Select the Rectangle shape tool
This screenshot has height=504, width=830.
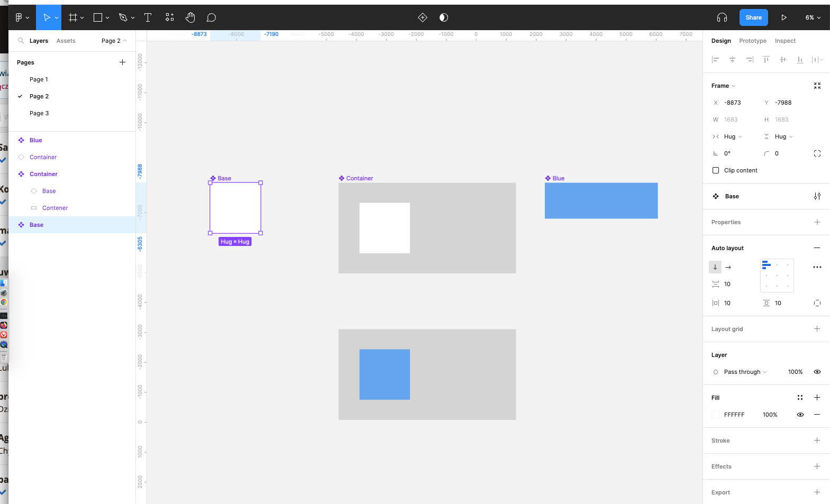98,17
